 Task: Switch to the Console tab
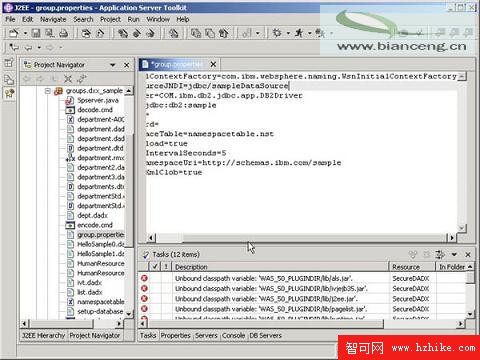coord(233,336)
